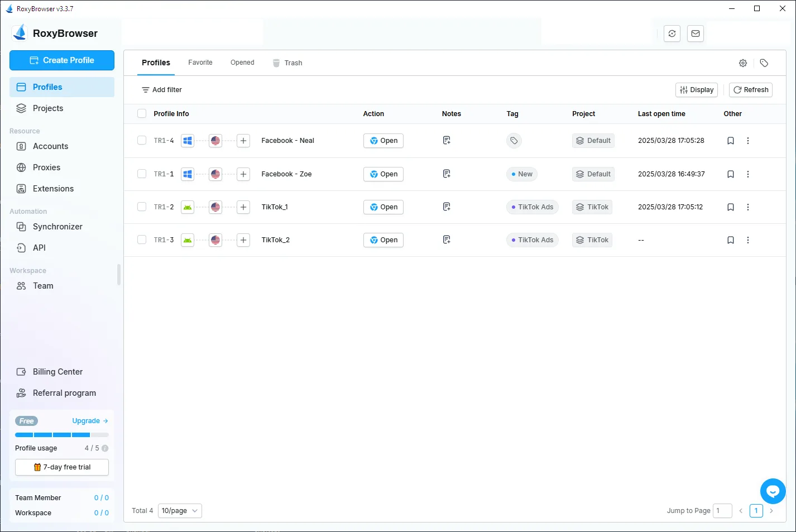Select checkbox for TR1-4 profile
The image size is (796, 532).
[142, 140]
